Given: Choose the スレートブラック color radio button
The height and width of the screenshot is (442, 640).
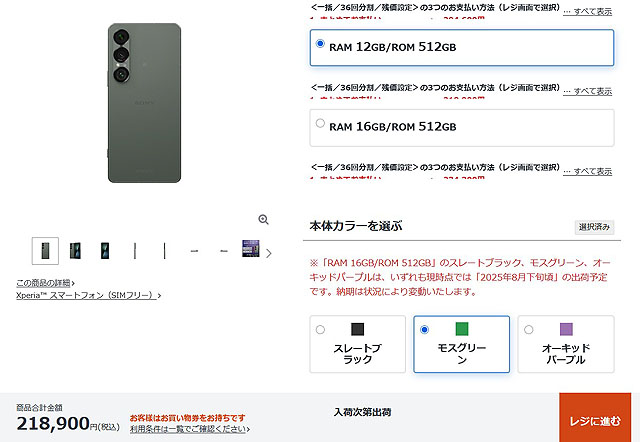Looking at the screenshot, I should pyautogui.click(x=320, y=329).
